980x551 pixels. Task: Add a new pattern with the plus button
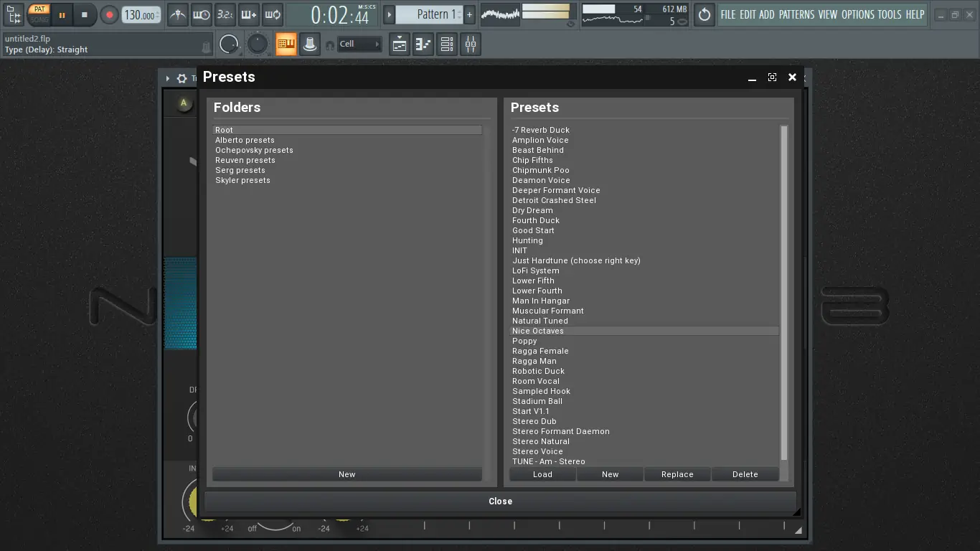tap(469, 14)
